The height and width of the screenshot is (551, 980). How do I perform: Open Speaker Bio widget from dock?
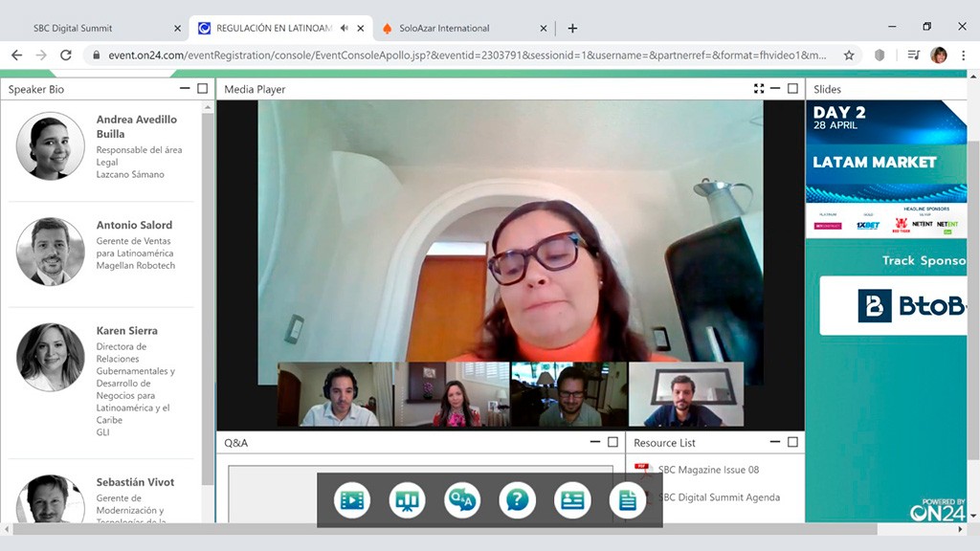tap(572, 499)
